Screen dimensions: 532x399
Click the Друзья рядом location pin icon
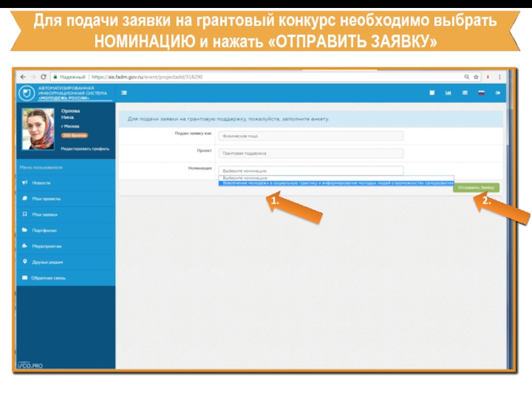25,262
